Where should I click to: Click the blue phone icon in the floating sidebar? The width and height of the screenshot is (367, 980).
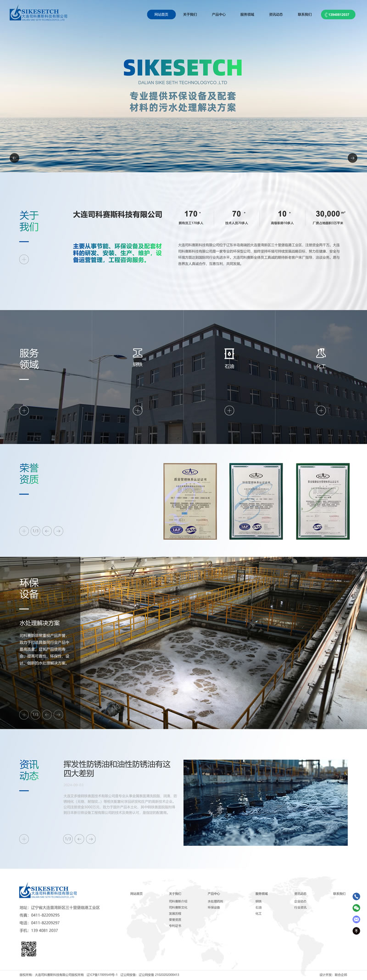click(x=356, y=896)
